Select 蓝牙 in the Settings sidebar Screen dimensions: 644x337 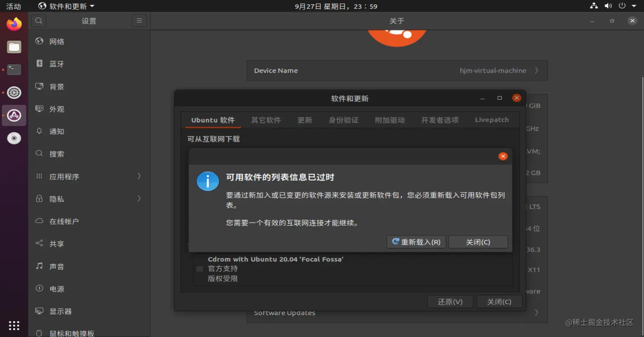[x=89, y=64]
